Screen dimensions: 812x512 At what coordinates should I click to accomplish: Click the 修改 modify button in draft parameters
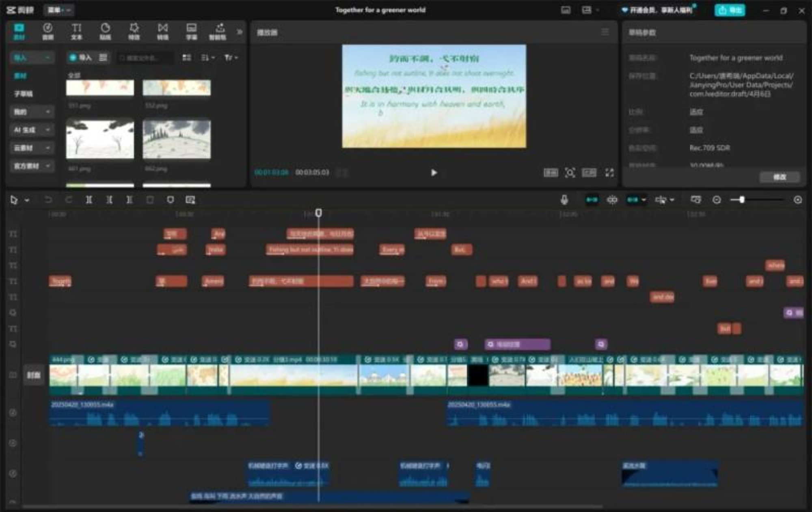pyautogui.click(x=779, y=177)
